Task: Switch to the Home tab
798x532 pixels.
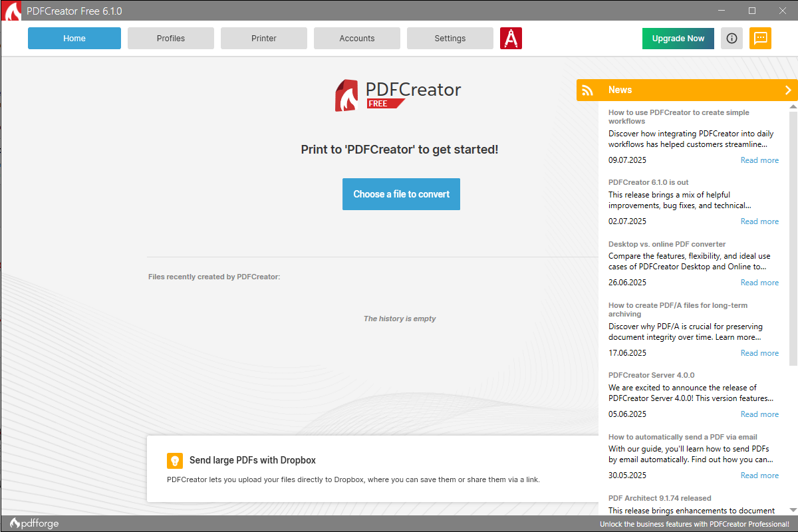Action: 74,38
